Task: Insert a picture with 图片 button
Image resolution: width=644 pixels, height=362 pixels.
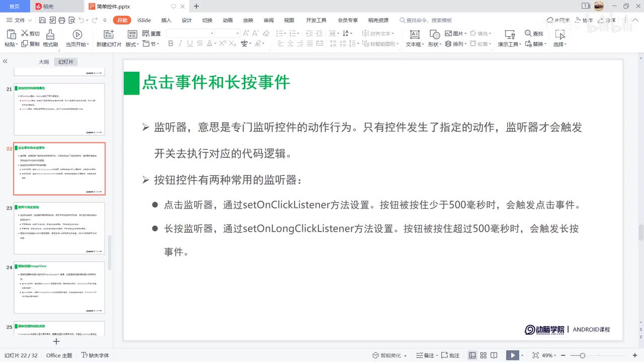Action: click(455, 34)
